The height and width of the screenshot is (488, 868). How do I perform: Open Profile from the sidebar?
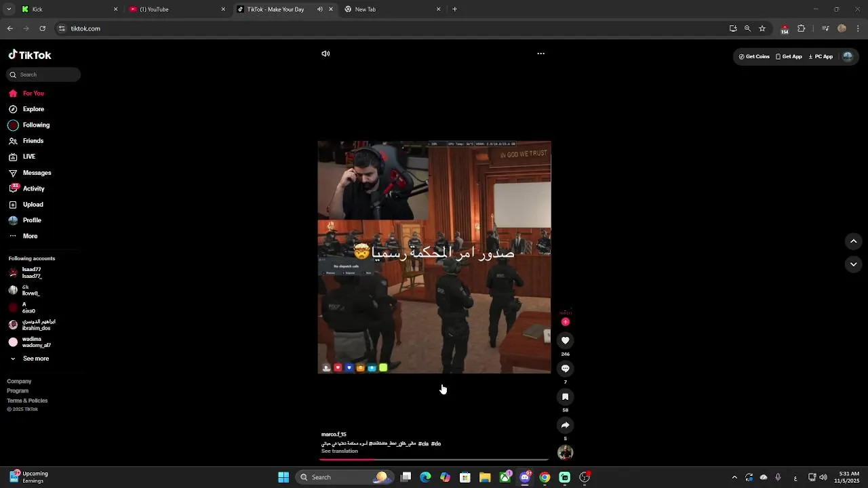click(25, 220)
